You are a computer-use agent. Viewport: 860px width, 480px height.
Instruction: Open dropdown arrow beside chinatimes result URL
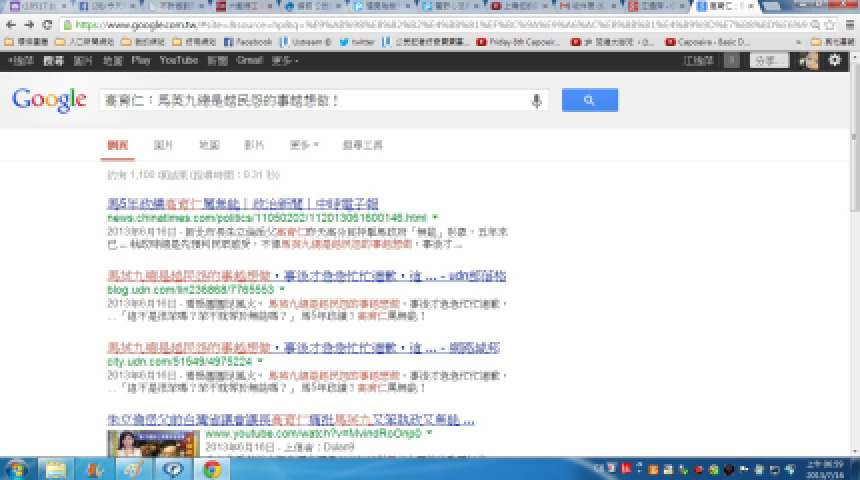click(x=435, y=217)
